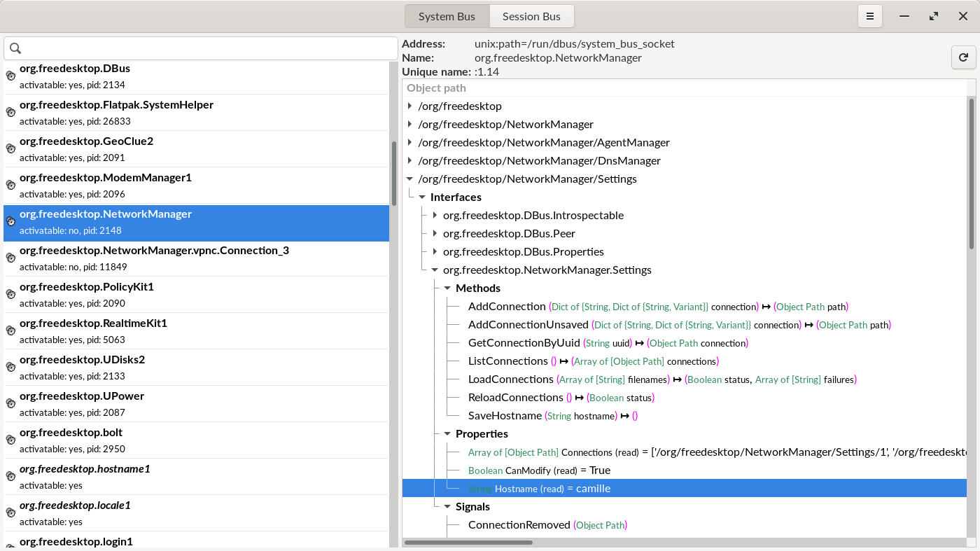
Task: Click the icon beside org.freedesktop.bolt
Action: coord(10,440)
